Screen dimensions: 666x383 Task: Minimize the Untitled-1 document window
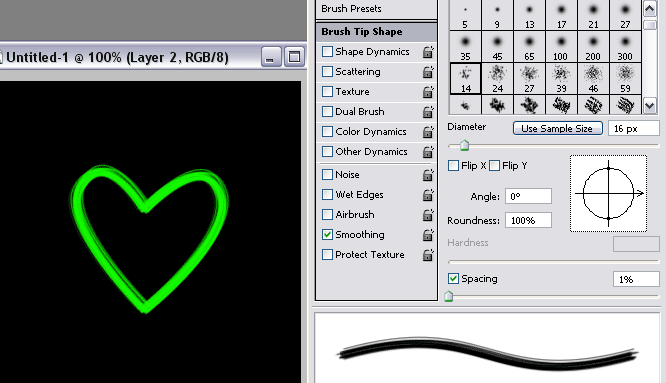(271, 57)
